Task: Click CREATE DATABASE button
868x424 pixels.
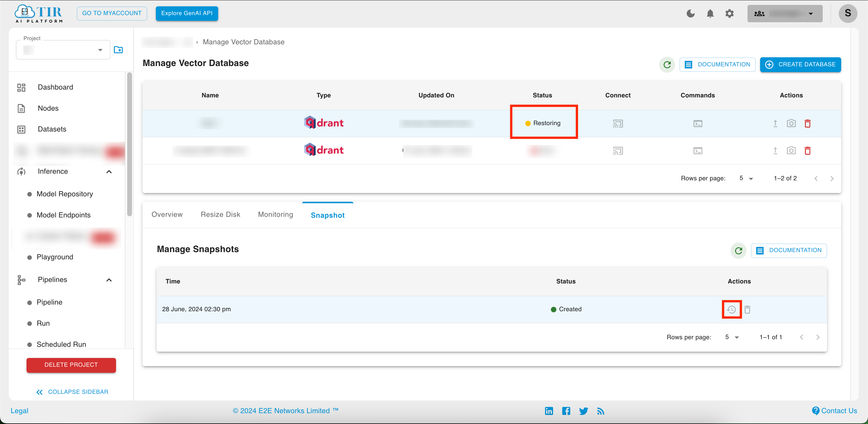Action: click(x=800, y=65)
